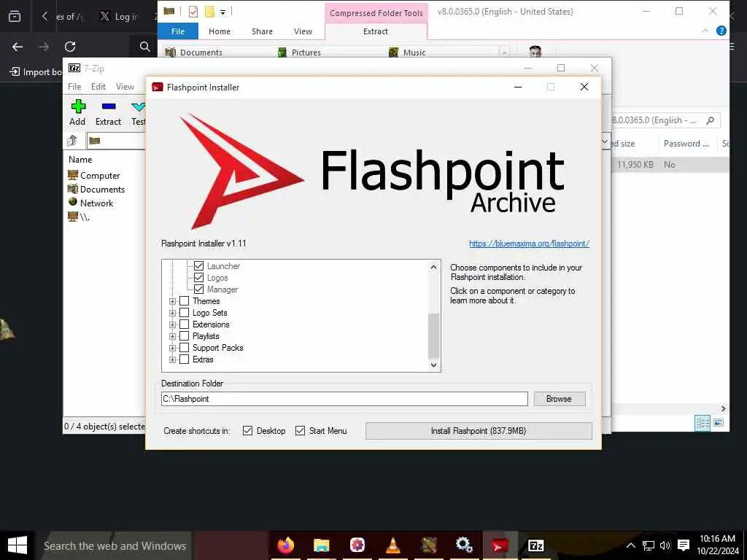Show hidden tray icons chevron
Viewport: 747px width, 560px height.
[x=630, y=545]
